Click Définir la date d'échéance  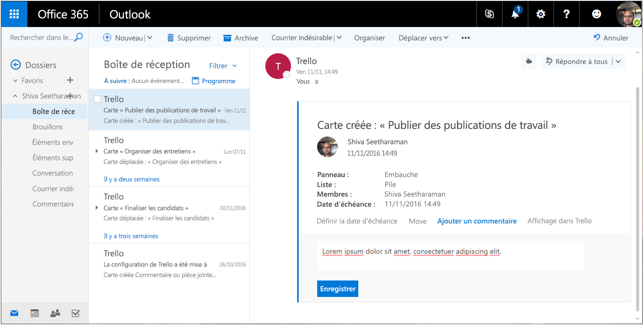pyautogui.click(x=357, y=221)
